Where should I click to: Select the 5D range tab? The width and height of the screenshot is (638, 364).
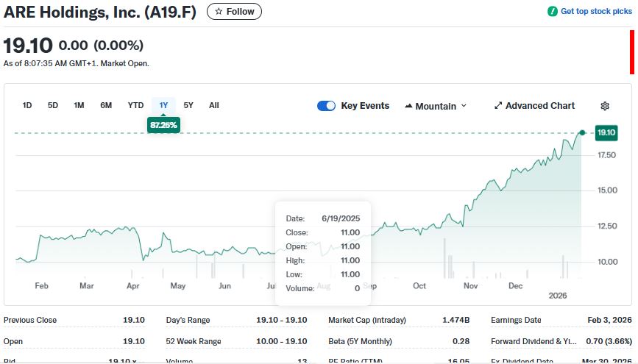52,105
